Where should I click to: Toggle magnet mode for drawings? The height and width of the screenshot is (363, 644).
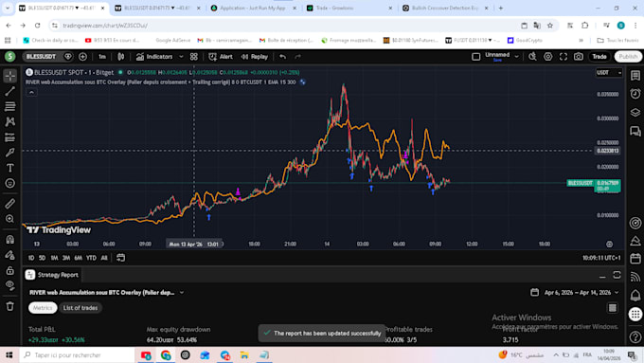coord(10,240)
